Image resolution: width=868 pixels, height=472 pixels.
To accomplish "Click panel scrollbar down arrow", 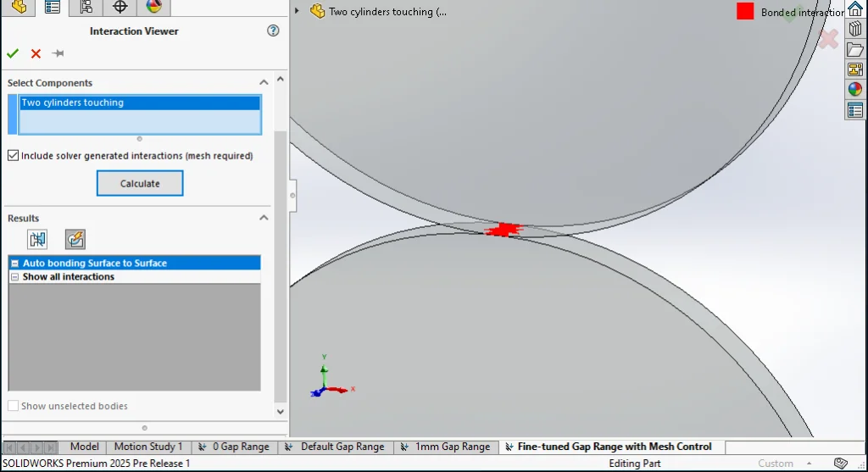I will pos(280,412).
